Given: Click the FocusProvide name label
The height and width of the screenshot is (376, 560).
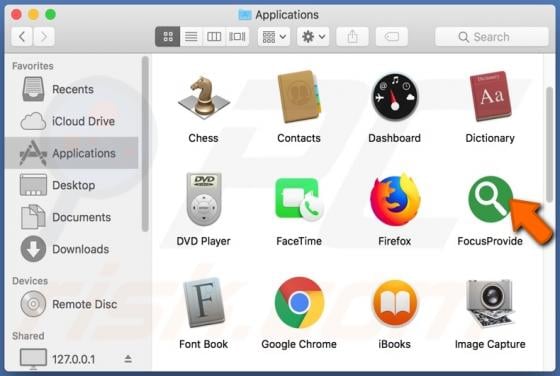Looking at the screenshot, I should point(490,241).
